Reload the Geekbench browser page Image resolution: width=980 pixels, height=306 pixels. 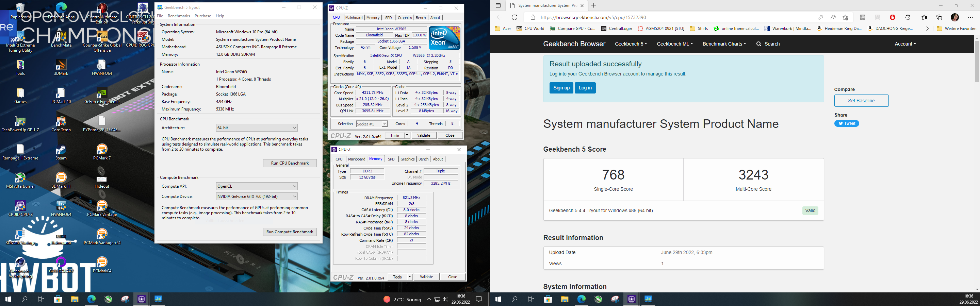[x=514, y=17]
